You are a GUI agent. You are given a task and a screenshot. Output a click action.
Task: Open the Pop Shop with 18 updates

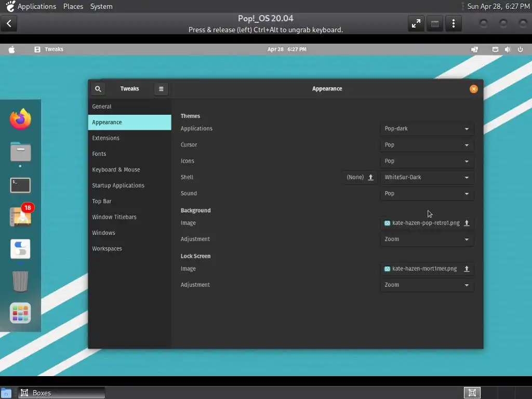(x=20, y=216)
